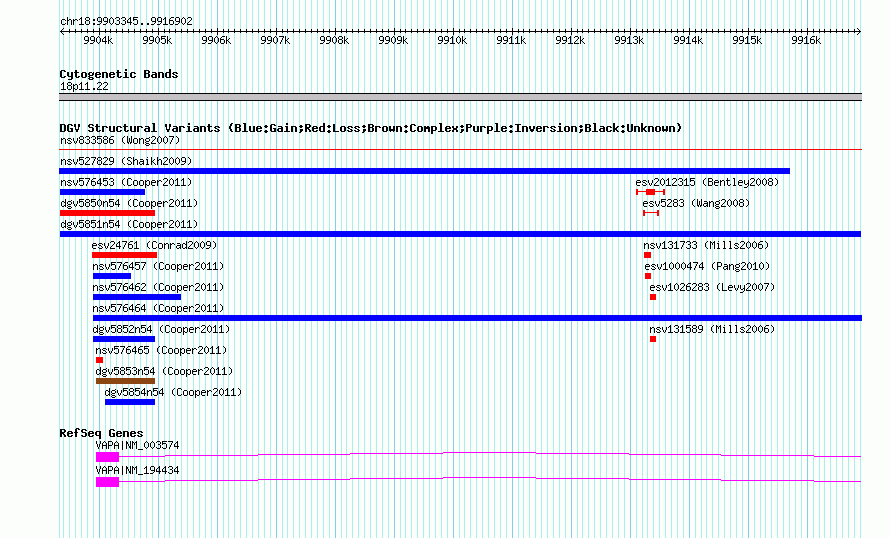The image size is (890, 538).
Task: Click the nsv131589 (Mills2006) red marker
Action: point(653,339)
